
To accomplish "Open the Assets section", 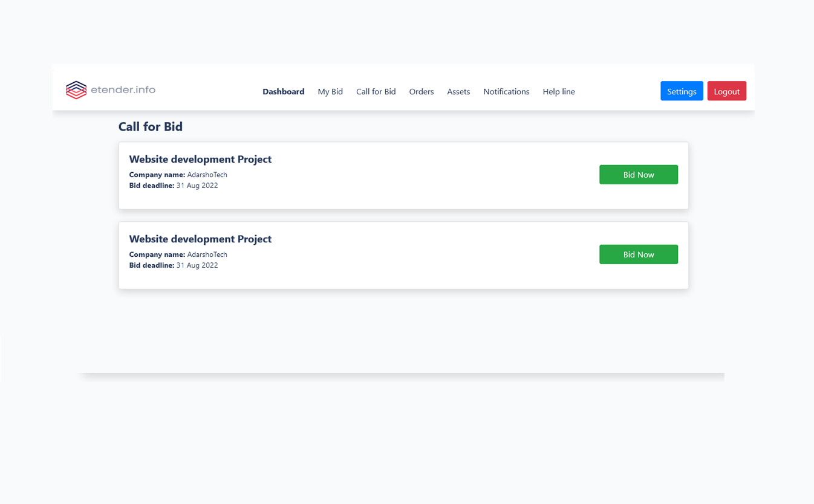I will point(458,92).
